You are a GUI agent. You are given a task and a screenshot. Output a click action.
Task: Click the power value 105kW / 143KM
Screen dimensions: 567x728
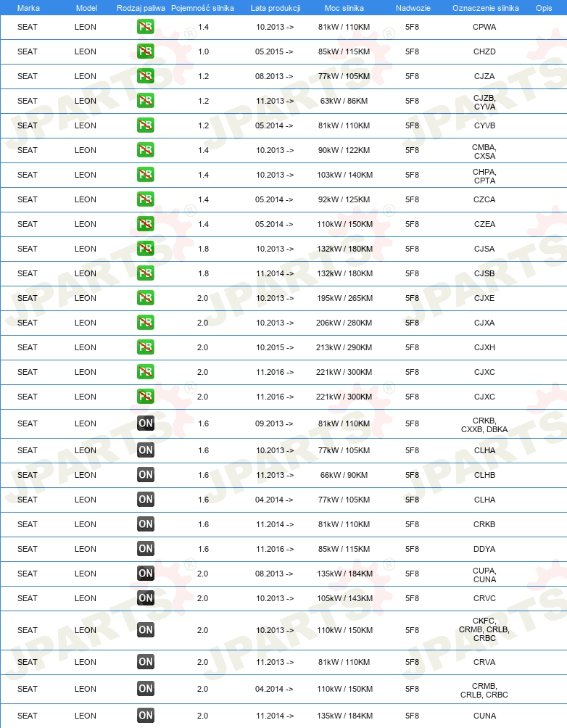[344, 597]
